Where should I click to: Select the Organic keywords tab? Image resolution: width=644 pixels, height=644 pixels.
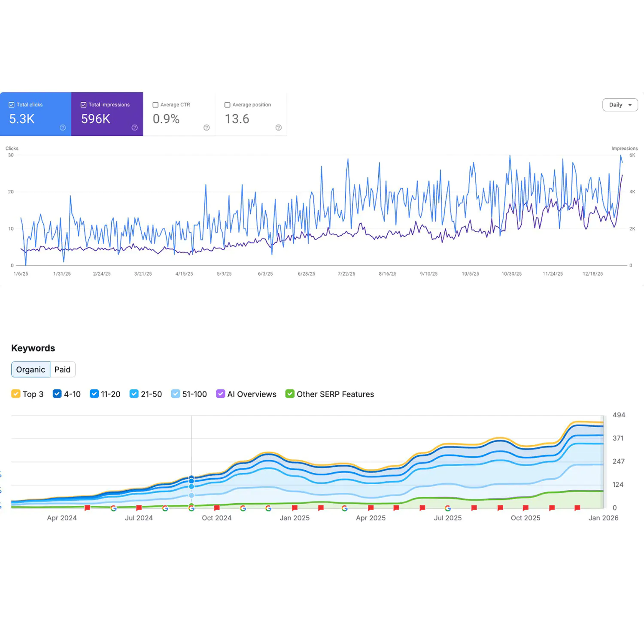coord(30,370)
